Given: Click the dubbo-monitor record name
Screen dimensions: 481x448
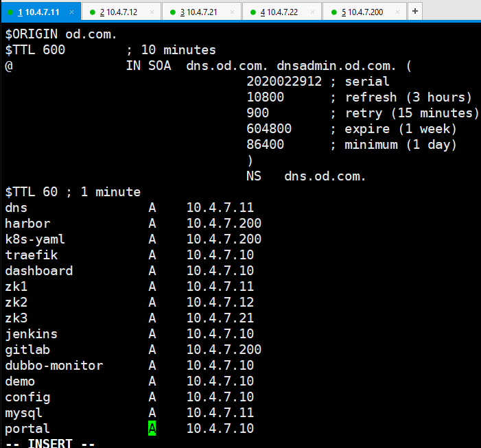Looking at the screenshot, I should 54,366.
